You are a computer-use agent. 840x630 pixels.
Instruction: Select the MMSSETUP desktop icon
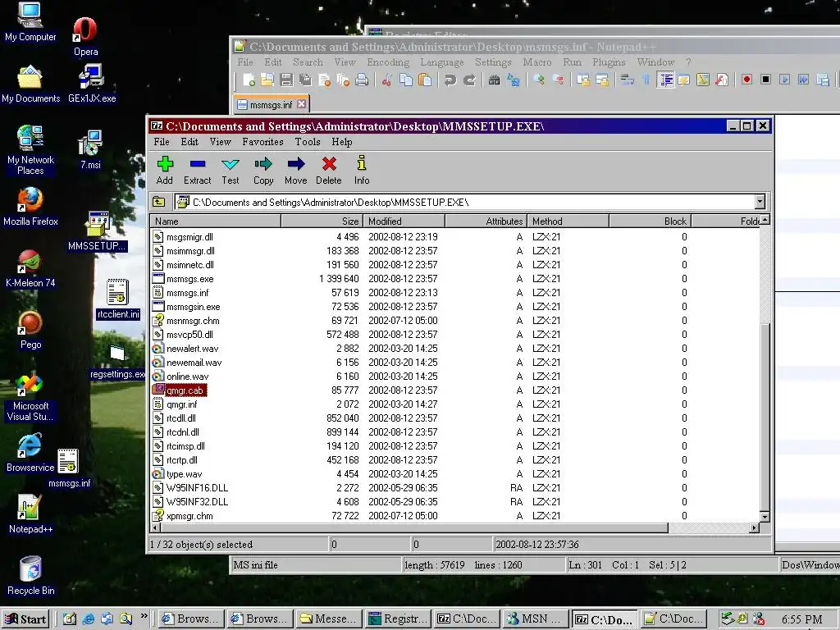click(97, 231)
